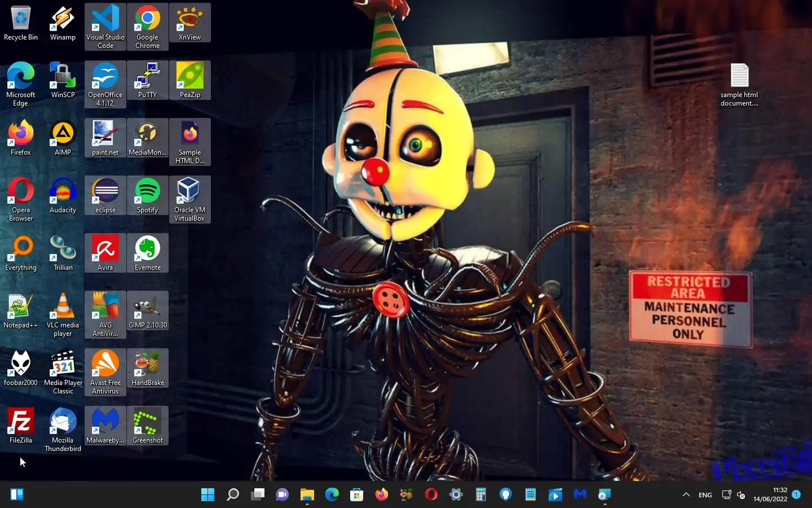Open network and volume quick settings
This screenshot has height=508, width=812.
[x=734, y=495]
